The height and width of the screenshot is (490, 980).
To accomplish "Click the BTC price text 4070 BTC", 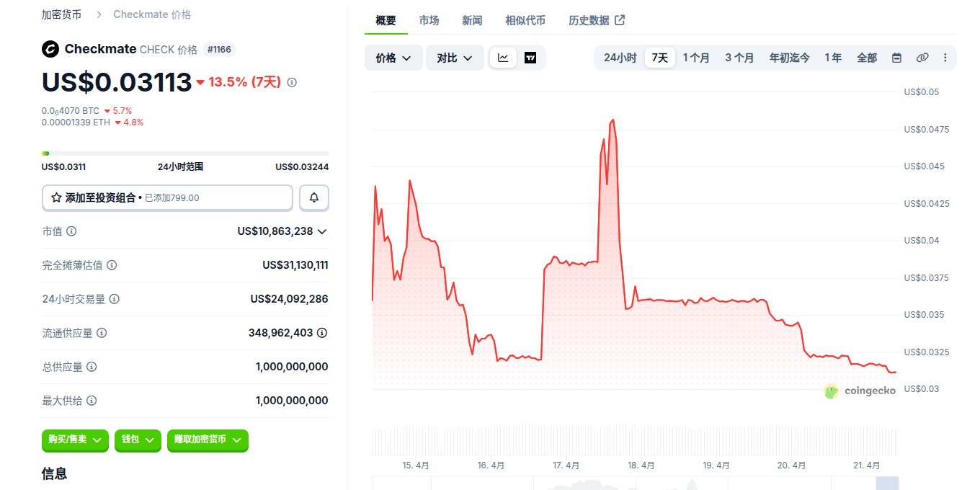I will tap(71, 111).
